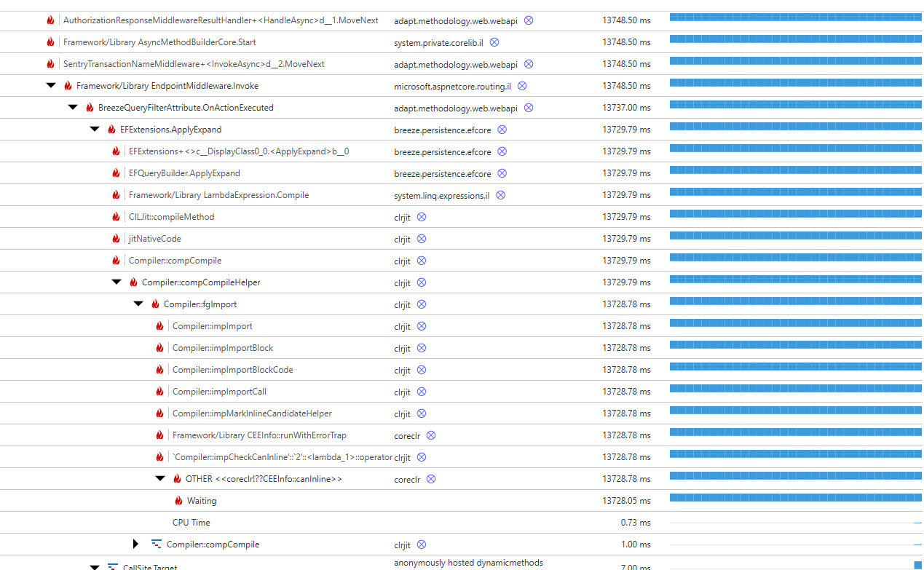The image size is (924, 570).
Task: Select EFExtensions DisplayClass0_0 ApplyExpand b__0 row
Action: [x=462, y=151]
